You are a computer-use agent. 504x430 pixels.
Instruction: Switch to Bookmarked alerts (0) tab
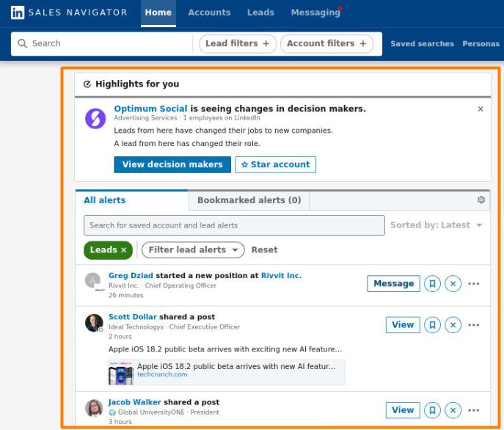[249, 200]
